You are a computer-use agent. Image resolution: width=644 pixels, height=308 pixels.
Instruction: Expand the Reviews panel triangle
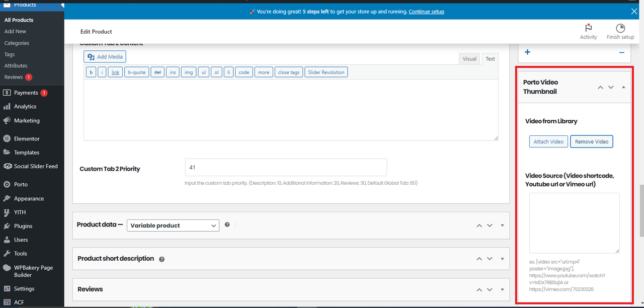502,290
